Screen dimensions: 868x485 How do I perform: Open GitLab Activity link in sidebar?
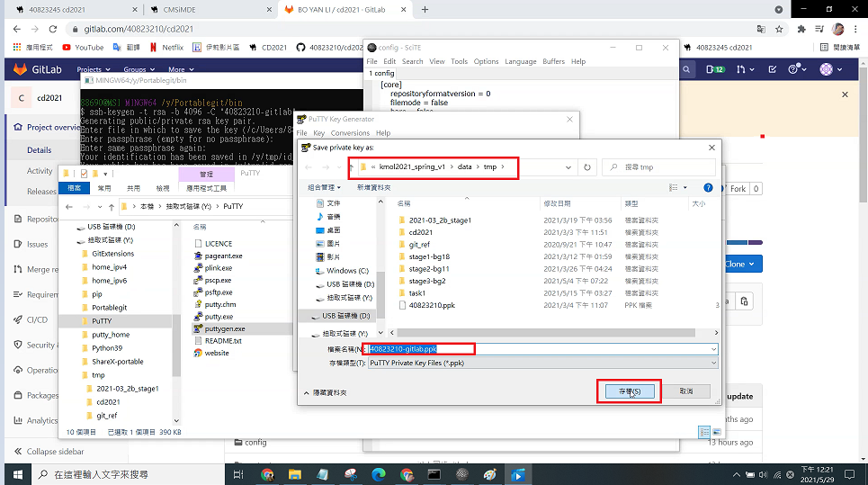(40, 171)
